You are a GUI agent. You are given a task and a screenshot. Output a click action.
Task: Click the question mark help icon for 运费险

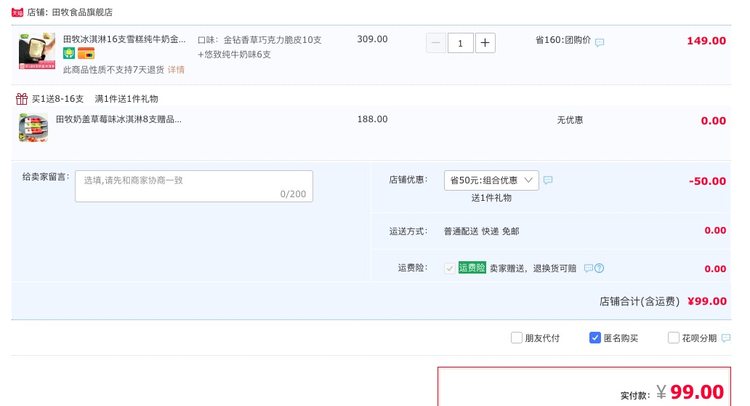tap(599, 268)
